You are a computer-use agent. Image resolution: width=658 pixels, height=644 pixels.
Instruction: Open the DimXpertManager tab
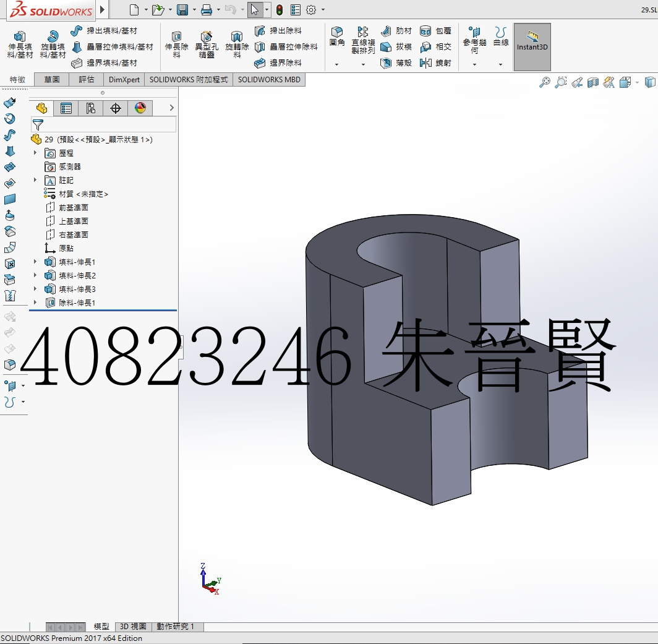tap(116, 108)
